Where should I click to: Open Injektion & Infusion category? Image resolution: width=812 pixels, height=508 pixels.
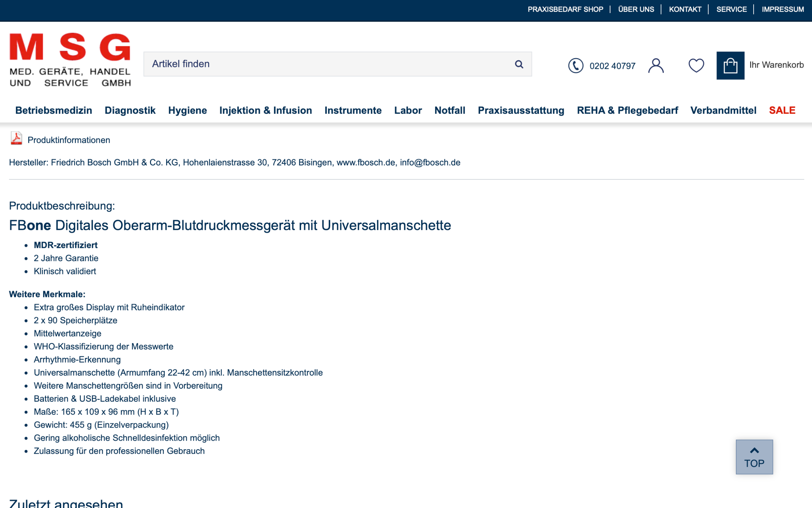pyautogui.click(x=266, y=110)
